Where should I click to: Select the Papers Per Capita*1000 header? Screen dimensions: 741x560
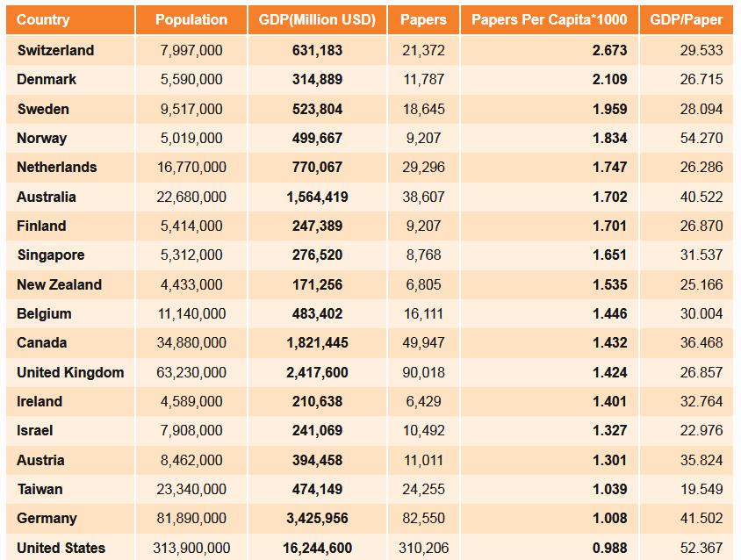click(549, 20)
